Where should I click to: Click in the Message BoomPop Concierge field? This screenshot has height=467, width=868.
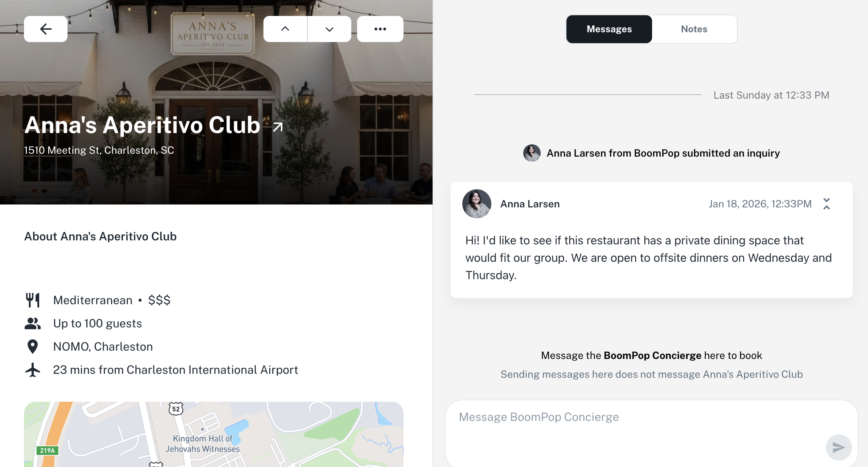[x=651, y=434]
